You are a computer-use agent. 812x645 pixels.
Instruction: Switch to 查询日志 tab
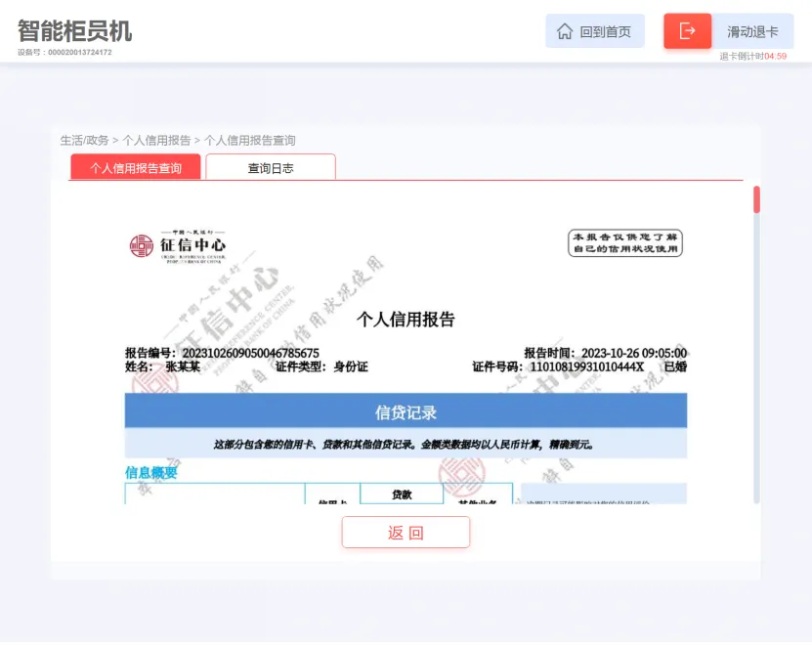271,167
